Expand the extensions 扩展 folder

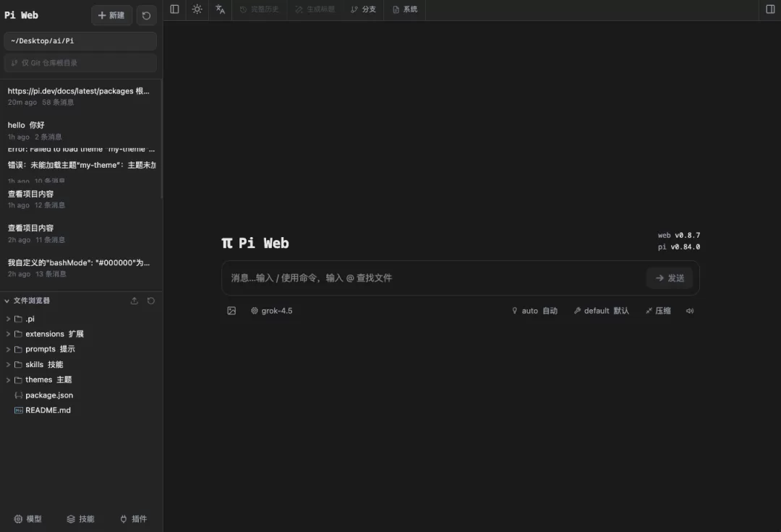pyautogui.click(x=8, y=334)
